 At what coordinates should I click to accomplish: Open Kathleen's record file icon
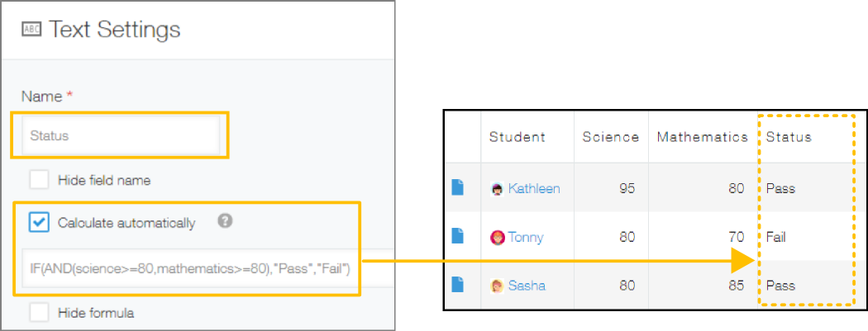(458, 187)
